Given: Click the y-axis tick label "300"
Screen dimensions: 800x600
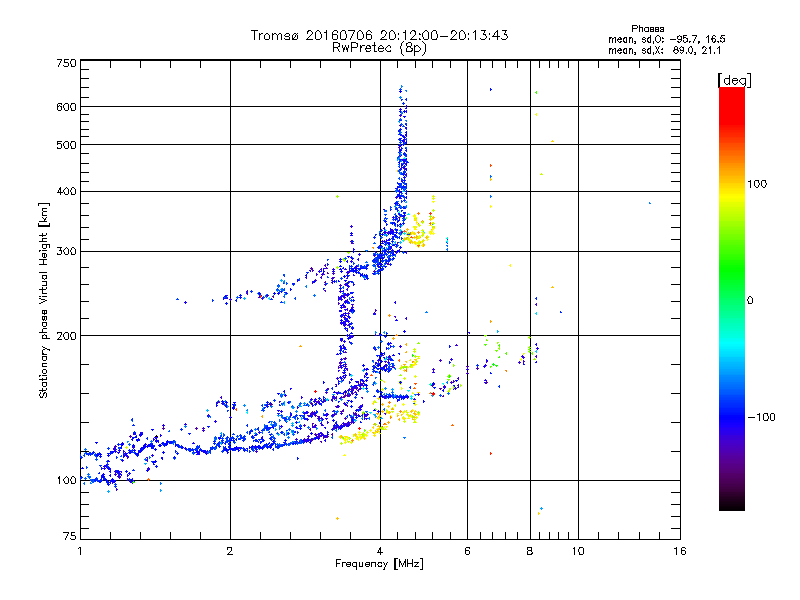Looking at the screenshot, I should 67,251.
